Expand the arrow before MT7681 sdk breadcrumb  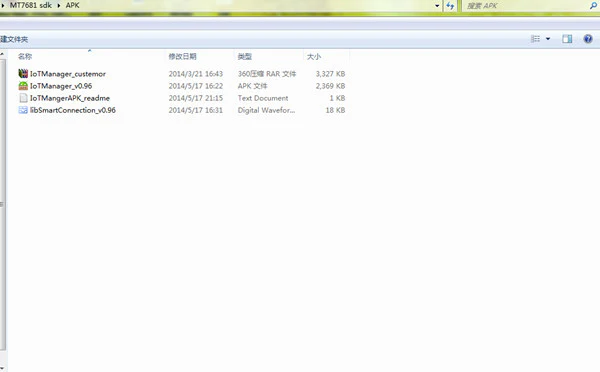pos(3,6)
